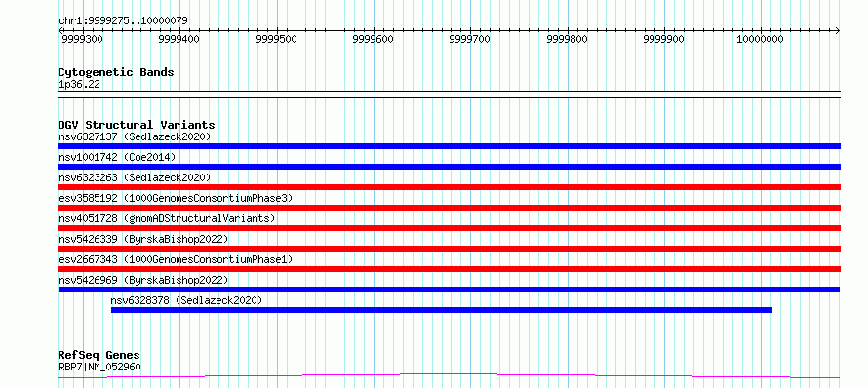
Task: Click ruler position 10000000
Action: 760,39
